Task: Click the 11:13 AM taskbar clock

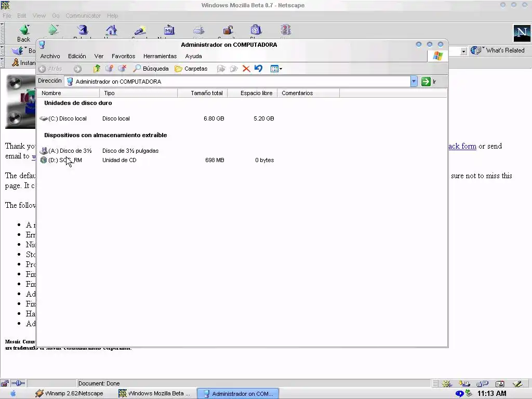Action: coord(491,394)
